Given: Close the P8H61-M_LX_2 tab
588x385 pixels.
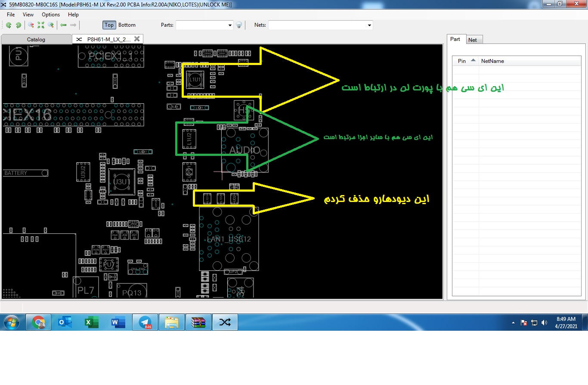Looking at the screenshot, I should [x=137, y=39].
